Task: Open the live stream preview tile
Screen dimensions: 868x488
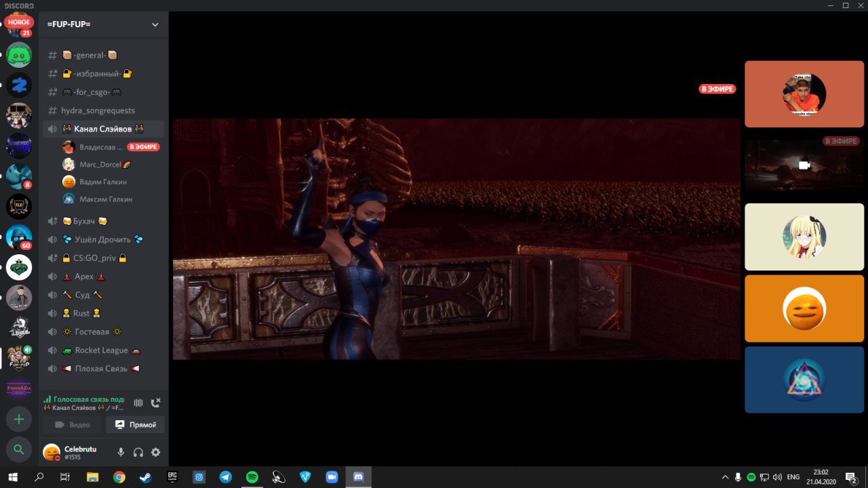Action: [x=804, y=165]
